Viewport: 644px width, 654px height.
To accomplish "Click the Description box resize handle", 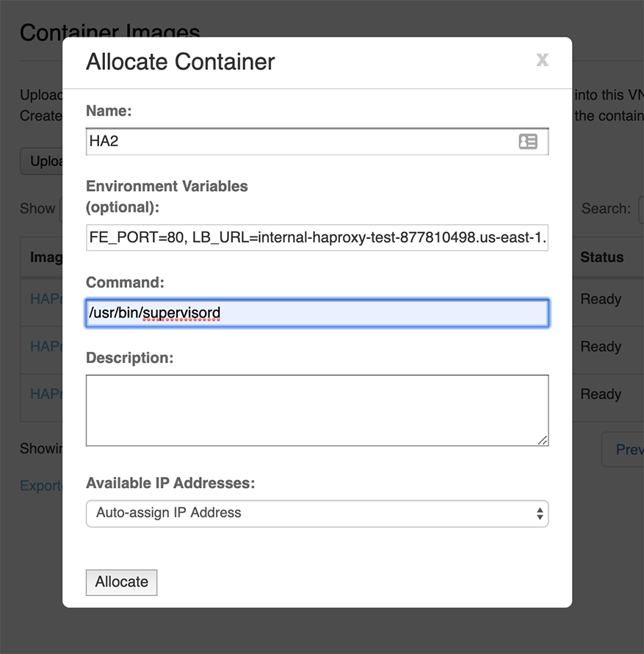I will pyautogui.click(x=543, y=440).
